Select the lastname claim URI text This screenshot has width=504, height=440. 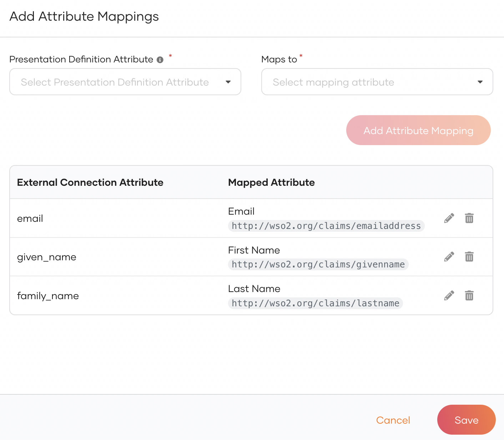pyautogui.click(x=316, y=303)
